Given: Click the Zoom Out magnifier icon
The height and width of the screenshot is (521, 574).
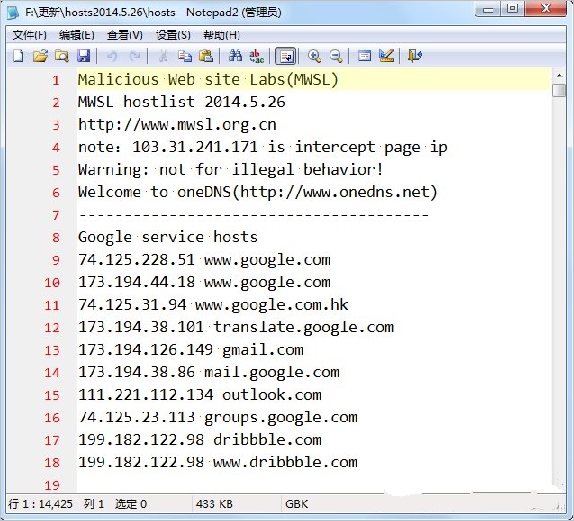Looking at the screenshot, I should (x=336, y=56).
